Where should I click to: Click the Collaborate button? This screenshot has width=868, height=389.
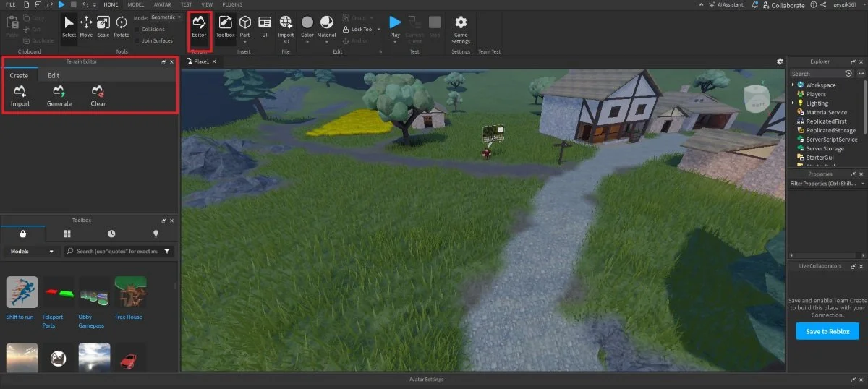pyautogui.click(x=783, y=4)
